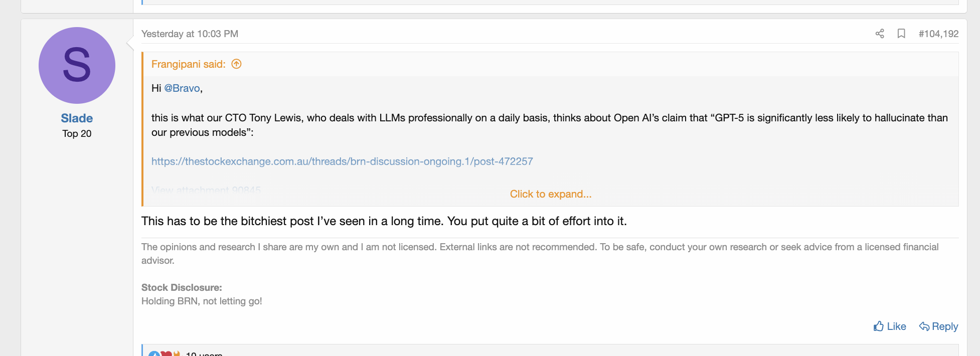Open the @Bravo mention link
This screenshot has width=980, height=356.
click(182, 88)
